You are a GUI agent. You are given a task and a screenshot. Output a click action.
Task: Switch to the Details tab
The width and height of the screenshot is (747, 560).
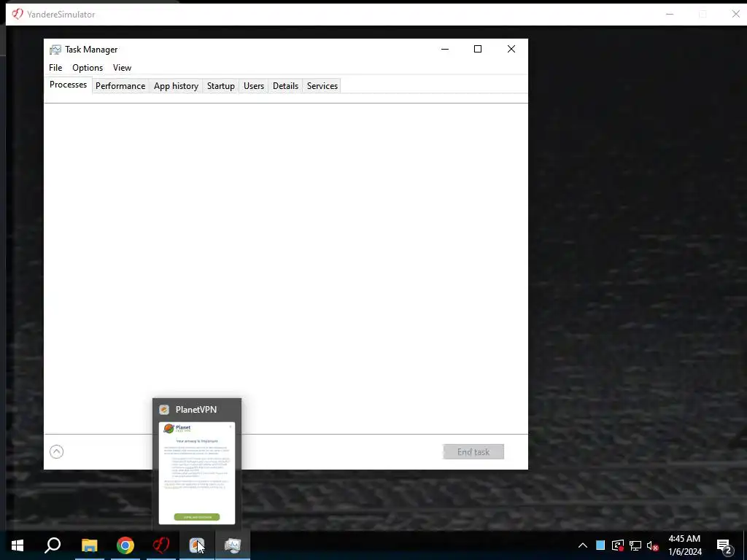tap(285, 86)
